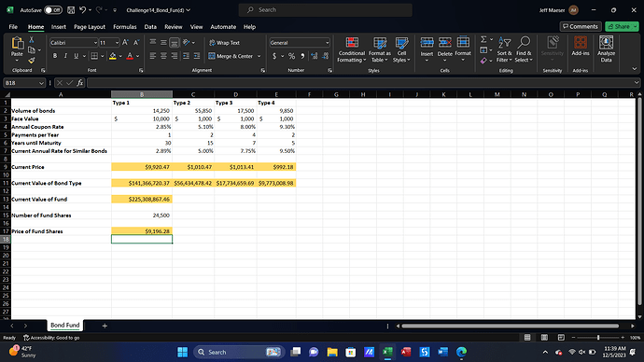Toggle Italic formatting

[65, 56]
